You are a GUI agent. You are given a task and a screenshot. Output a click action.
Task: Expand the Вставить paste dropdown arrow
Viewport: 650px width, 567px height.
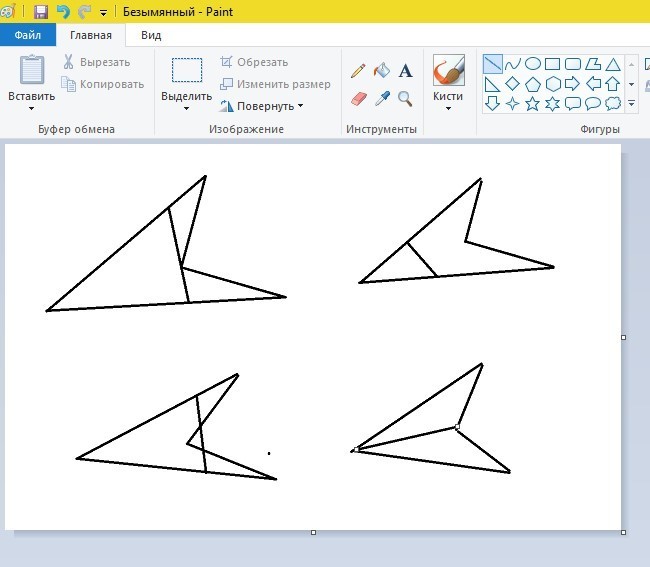(32, 108)
